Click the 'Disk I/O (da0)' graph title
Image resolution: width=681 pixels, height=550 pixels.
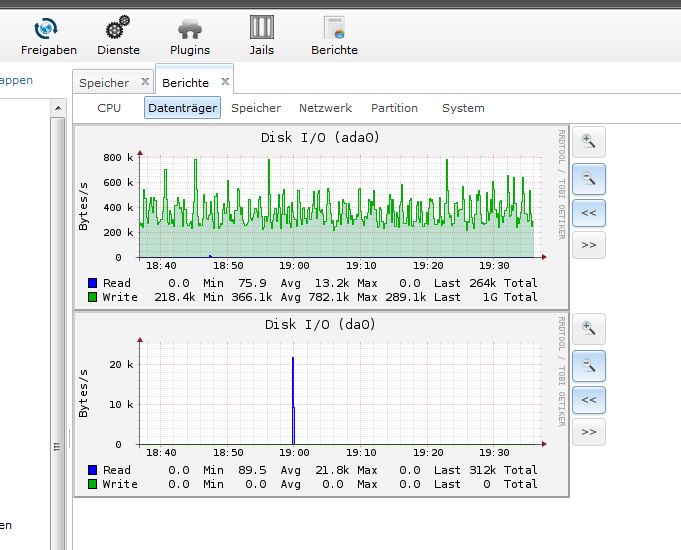pyautogui.click(x=320, y=325)
